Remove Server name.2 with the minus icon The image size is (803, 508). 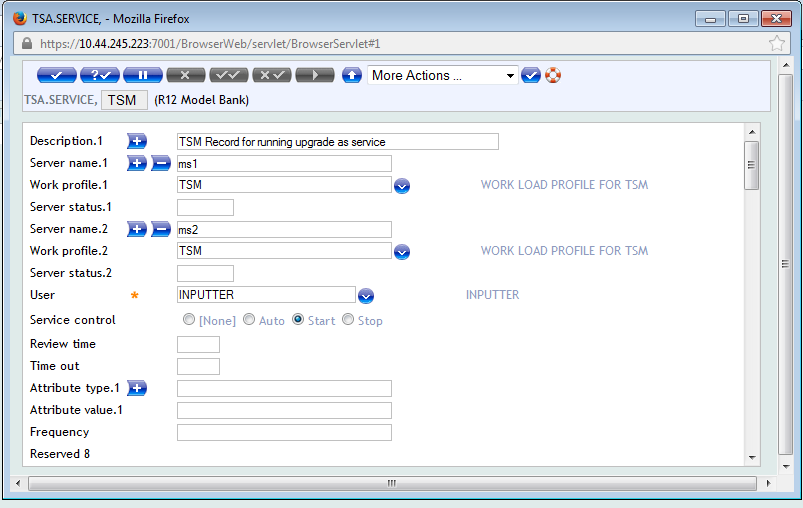coord(161,229)
